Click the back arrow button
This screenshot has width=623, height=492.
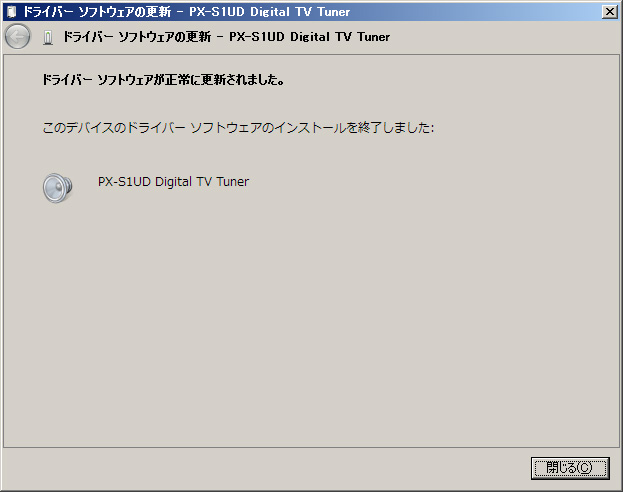pyautogui.click(x=17, y=37)
